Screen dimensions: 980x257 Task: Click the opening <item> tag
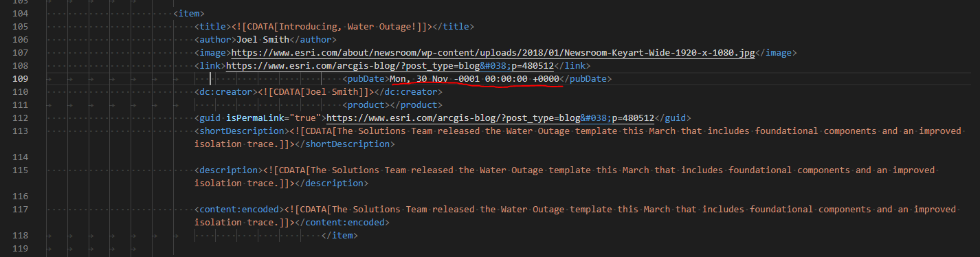tap(189, 13)
